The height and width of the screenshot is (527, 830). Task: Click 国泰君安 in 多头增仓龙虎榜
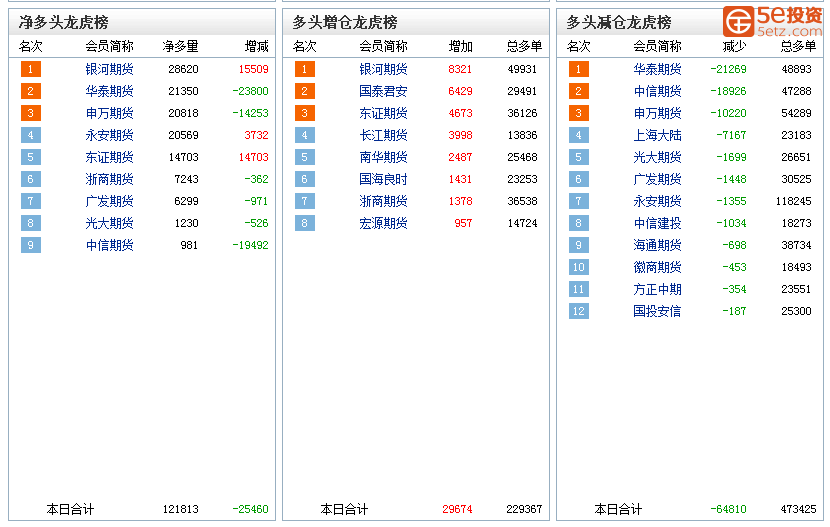click(383, 91)
